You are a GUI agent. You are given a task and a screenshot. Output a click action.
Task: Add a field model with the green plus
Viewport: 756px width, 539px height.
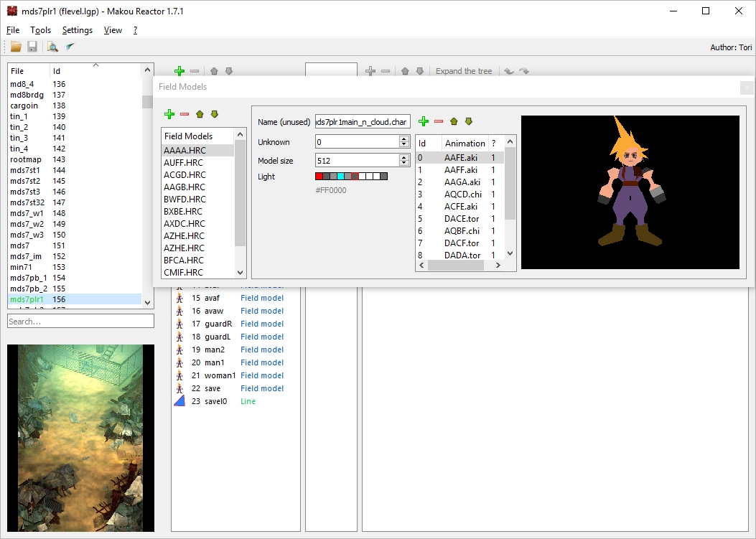(169, 114)
